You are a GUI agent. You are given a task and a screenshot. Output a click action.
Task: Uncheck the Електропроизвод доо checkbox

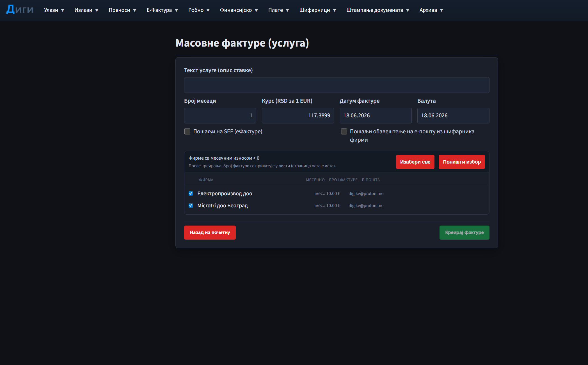click(x=191, y=194)
